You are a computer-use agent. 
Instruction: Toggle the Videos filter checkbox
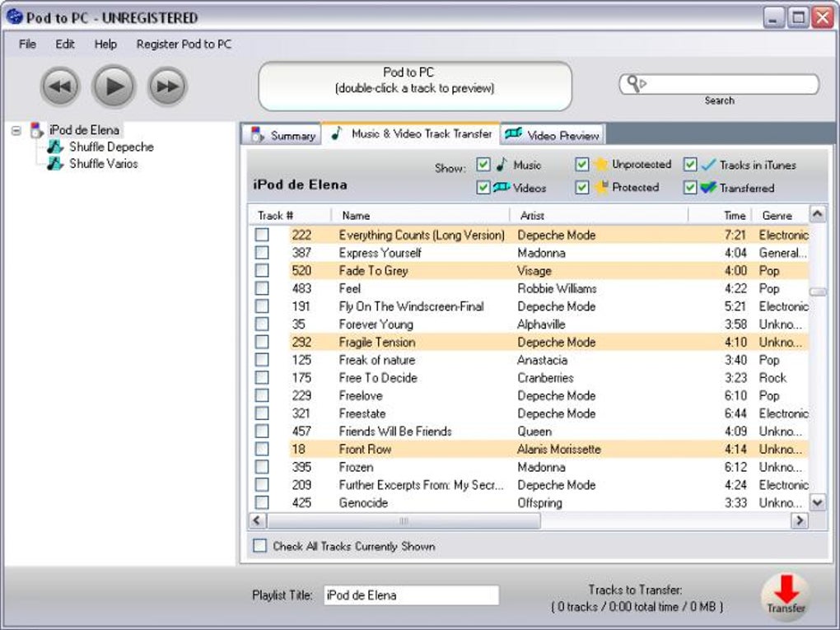click(x=483, y=187)
